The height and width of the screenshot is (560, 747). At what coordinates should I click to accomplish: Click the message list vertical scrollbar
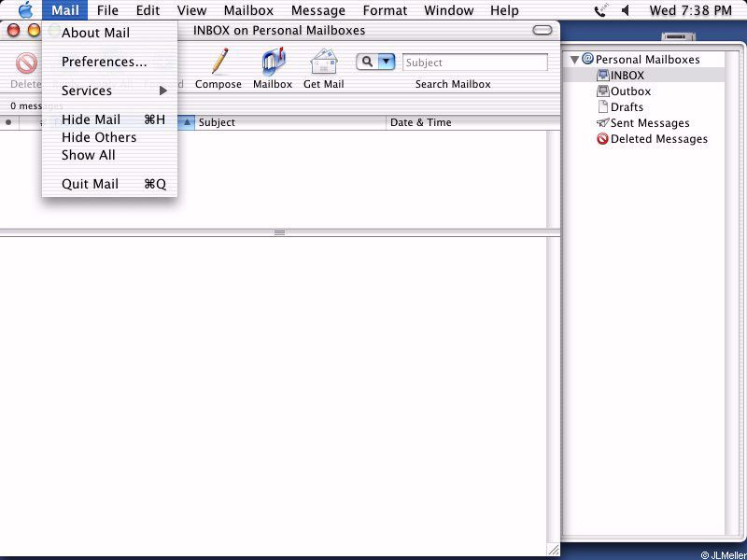[553, 179]
